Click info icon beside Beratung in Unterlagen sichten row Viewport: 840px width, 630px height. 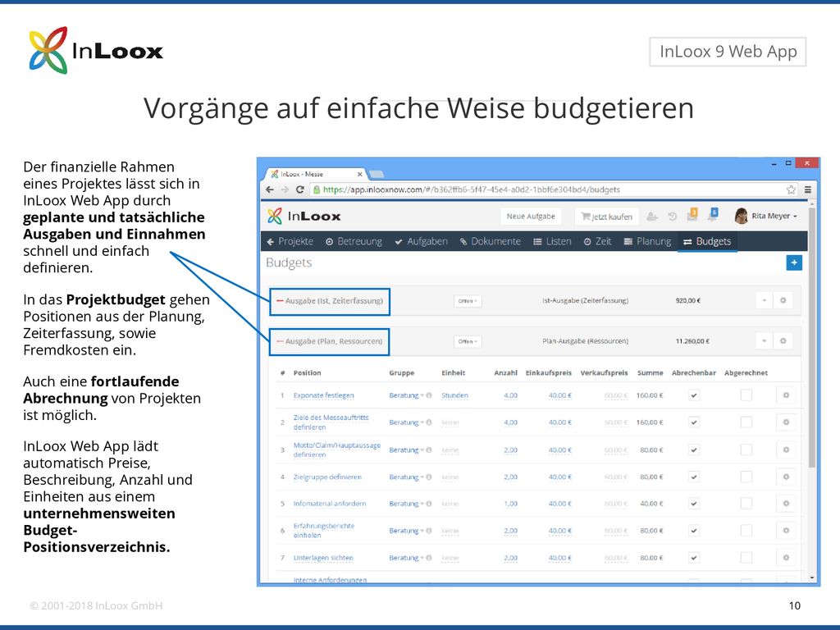[429, 558]
